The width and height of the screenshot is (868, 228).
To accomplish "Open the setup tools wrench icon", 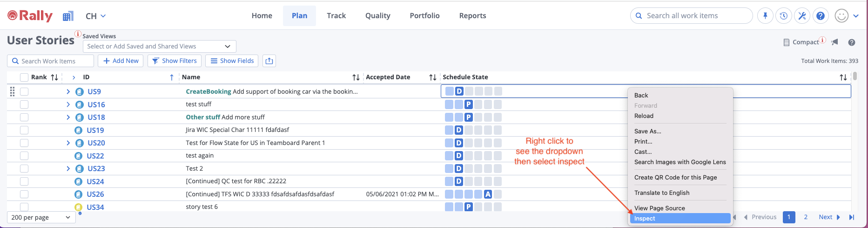I will coord(802,16).
